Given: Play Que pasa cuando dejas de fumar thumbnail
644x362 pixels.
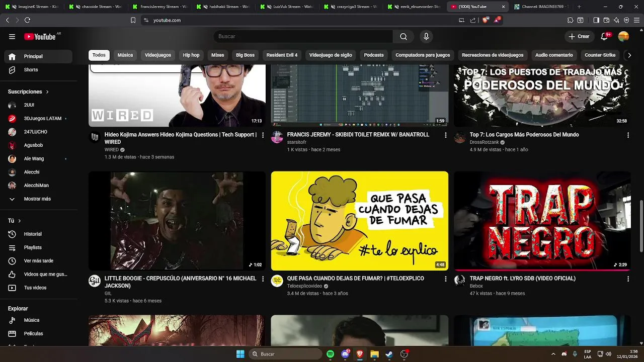Looking at the screenshot, I should [360, 221].
